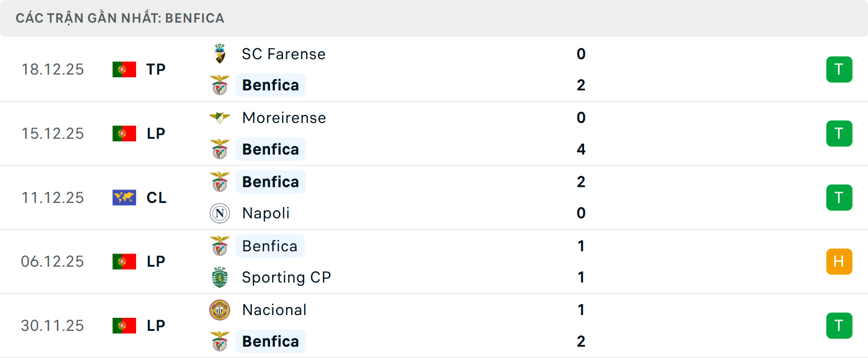Select the Nacional club badge
Screen dimensions: 868x358
(220, 310)
